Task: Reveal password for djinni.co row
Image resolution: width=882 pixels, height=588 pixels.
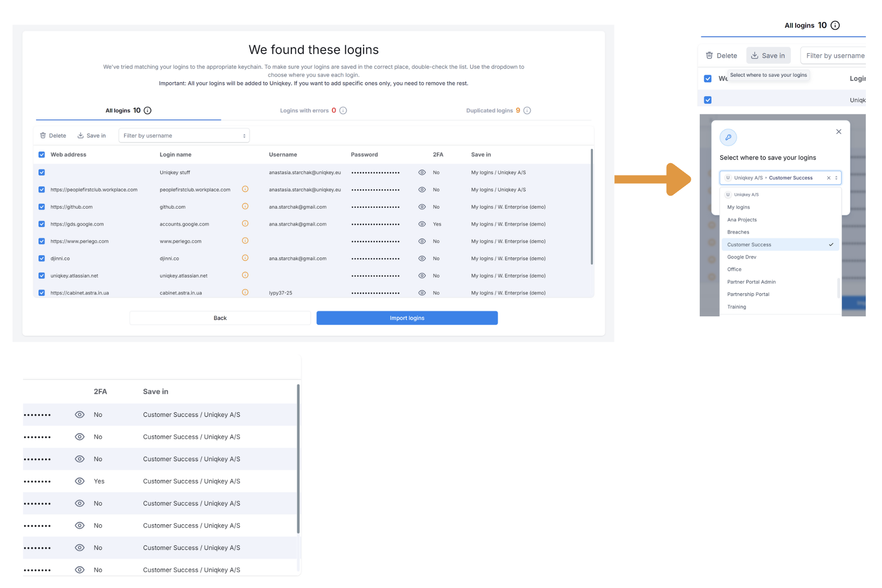Action: 422,258
